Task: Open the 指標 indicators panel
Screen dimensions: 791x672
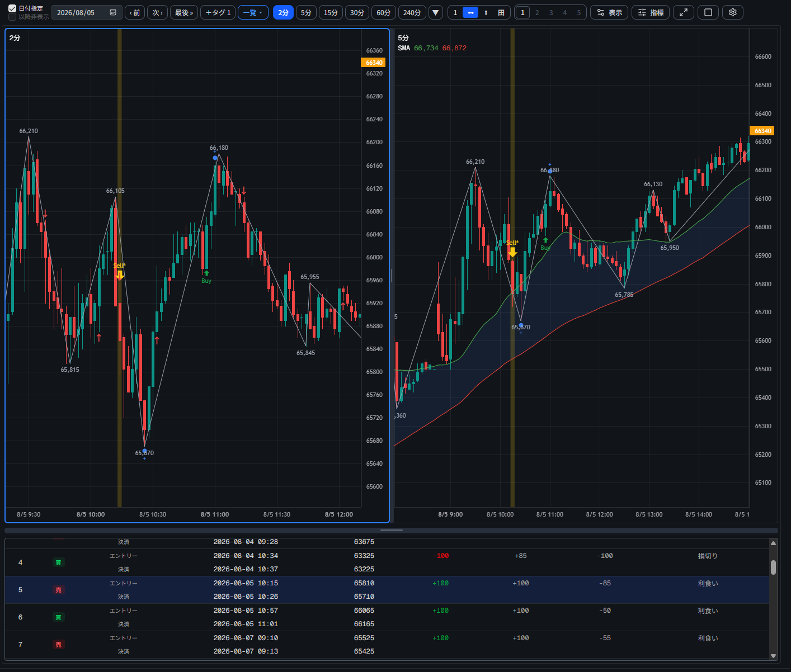Action: (x=651, y=12)
